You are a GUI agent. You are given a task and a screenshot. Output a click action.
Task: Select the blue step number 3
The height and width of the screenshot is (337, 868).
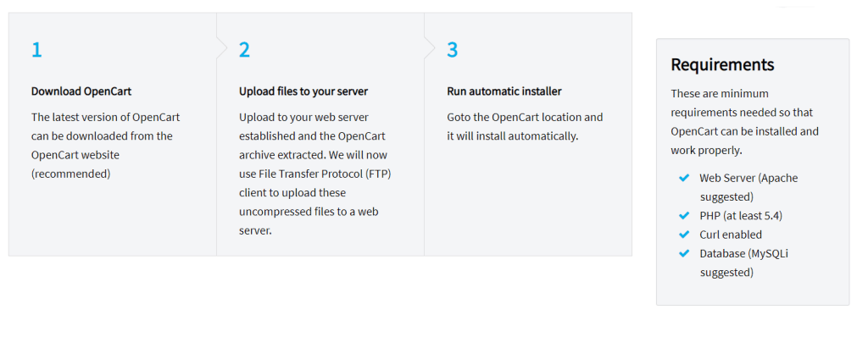(453, 50)
